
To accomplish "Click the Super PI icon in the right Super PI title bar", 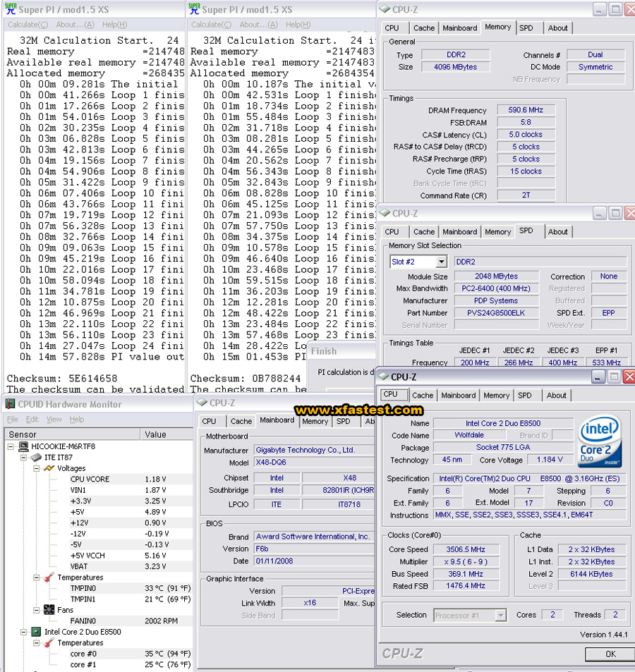I will tap(194, 9).
